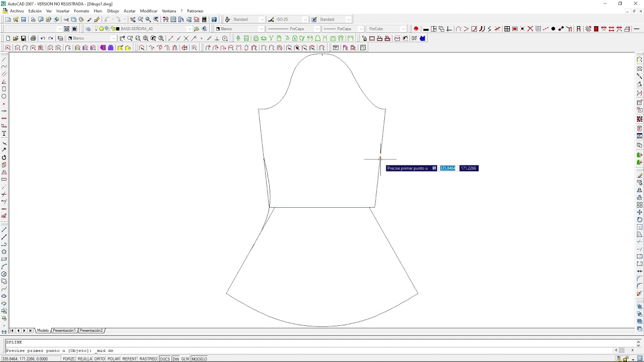Click the Open folder icon in third toolbar row
644x362 pixels.
16,38
